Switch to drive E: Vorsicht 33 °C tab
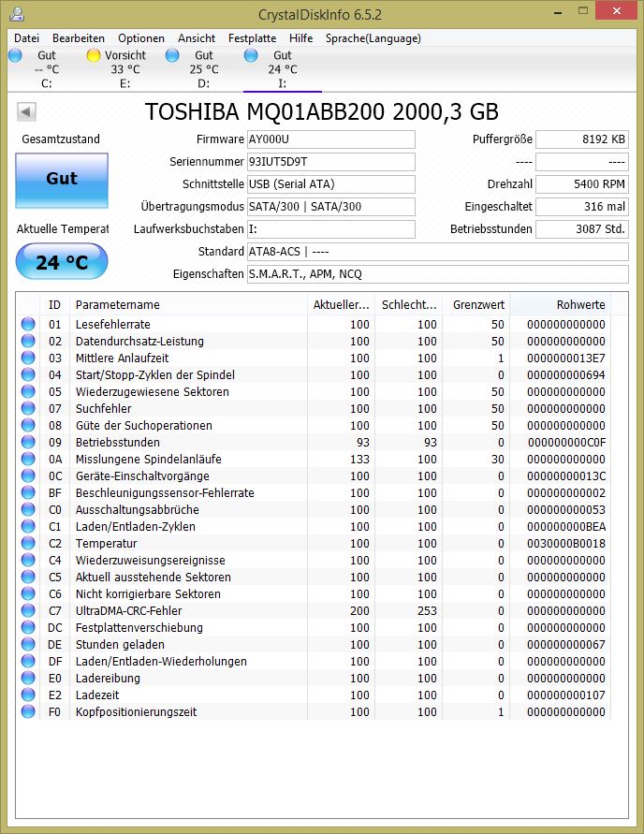644x834 pixels. 125,69
